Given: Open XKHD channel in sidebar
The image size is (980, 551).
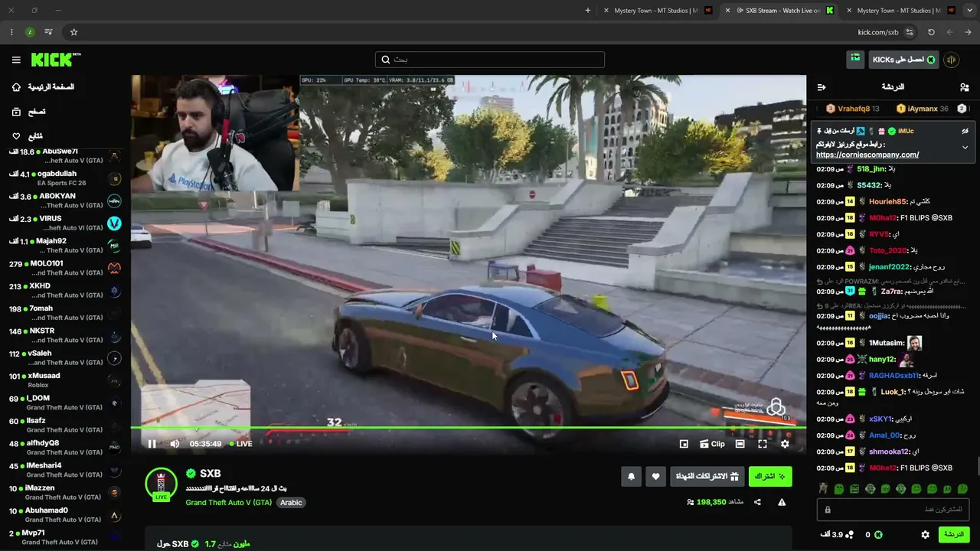Looking at the screenshot, I should tap(65, 291).
